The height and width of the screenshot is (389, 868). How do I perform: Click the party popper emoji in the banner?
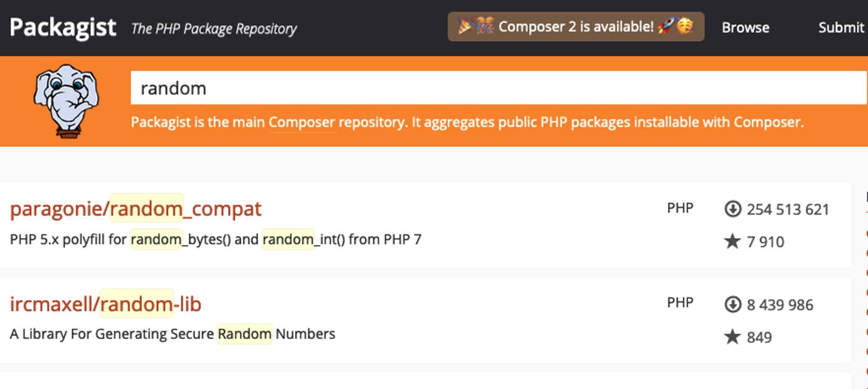466,27
